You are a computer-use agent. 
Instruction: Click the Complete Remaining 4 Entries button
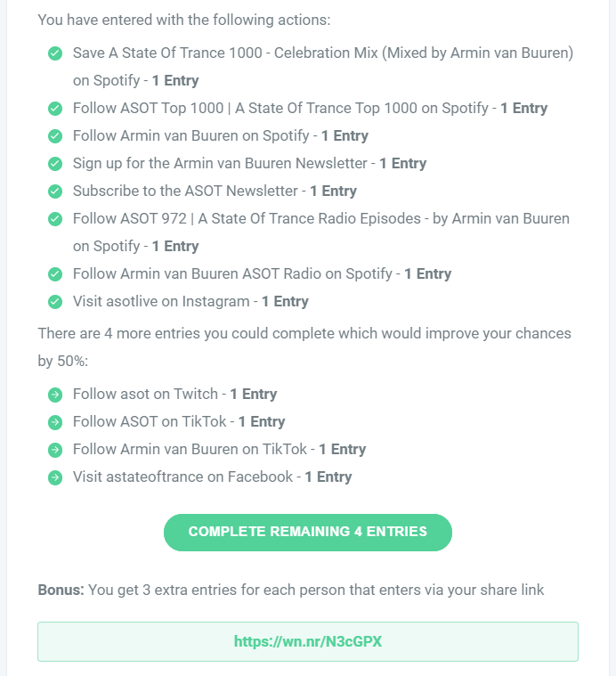308,532
